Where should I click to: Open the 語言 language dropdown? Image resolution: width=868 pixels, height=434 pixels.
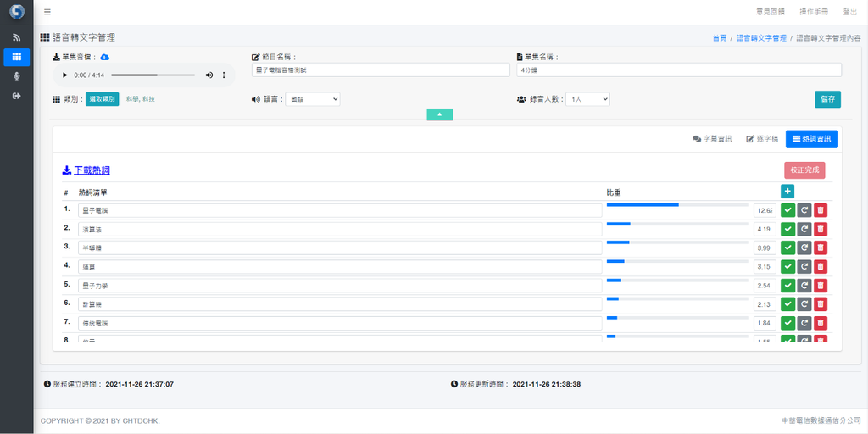click(x=312, y=99)
